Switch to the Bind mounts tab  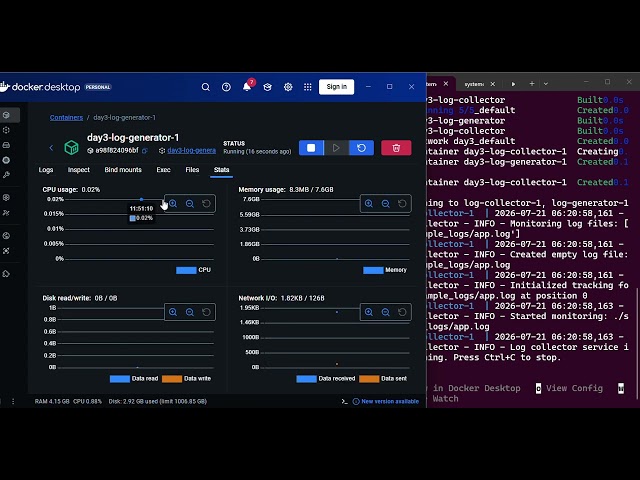tap(123, 170)
